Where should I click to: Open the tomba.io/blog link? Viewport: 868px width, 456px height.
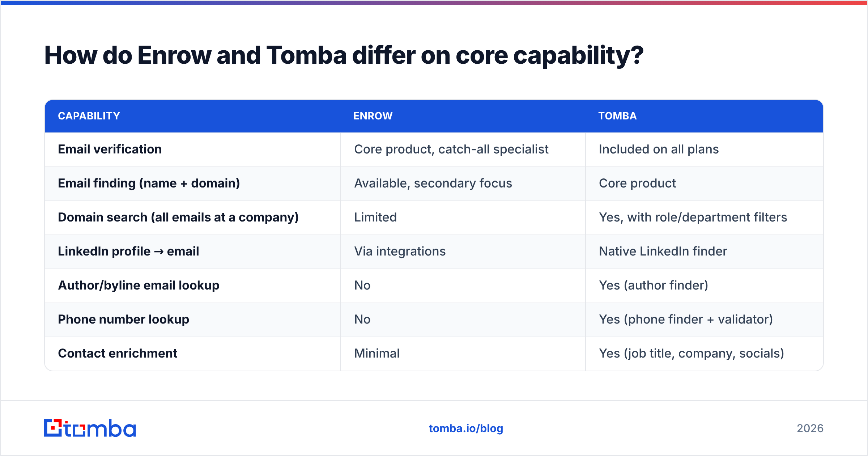[x=466, y=428]
